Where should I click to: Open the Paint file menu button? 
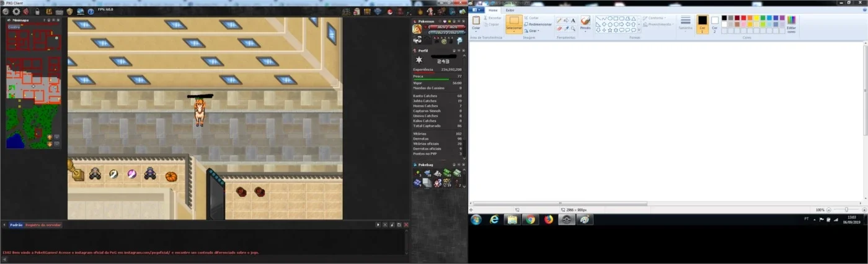point(477,10)
